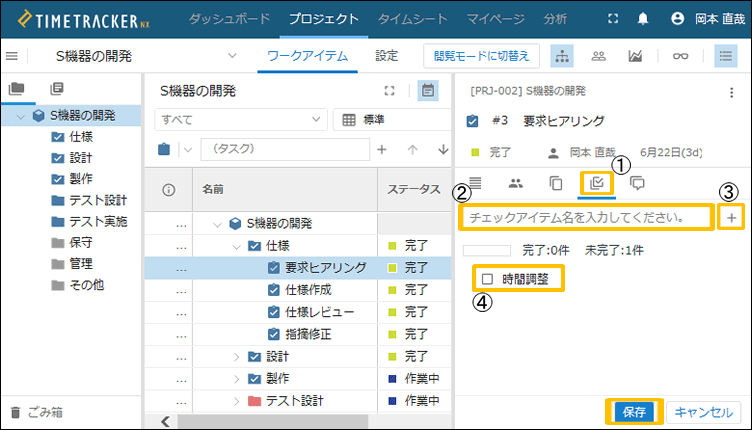Select the folder view tab icon in the left pane
Image resolution: width=752 pixels, height=430 pixels.
click(x=17, y=88)
